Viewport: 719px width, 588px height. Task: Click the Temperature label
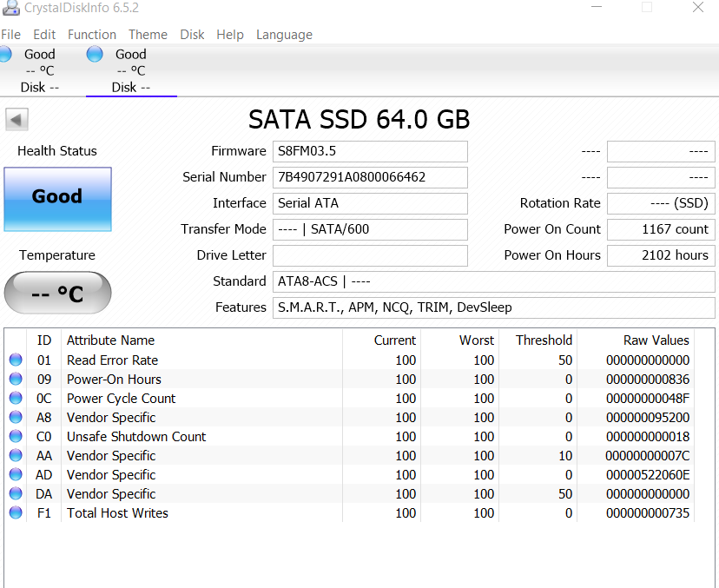57,255
